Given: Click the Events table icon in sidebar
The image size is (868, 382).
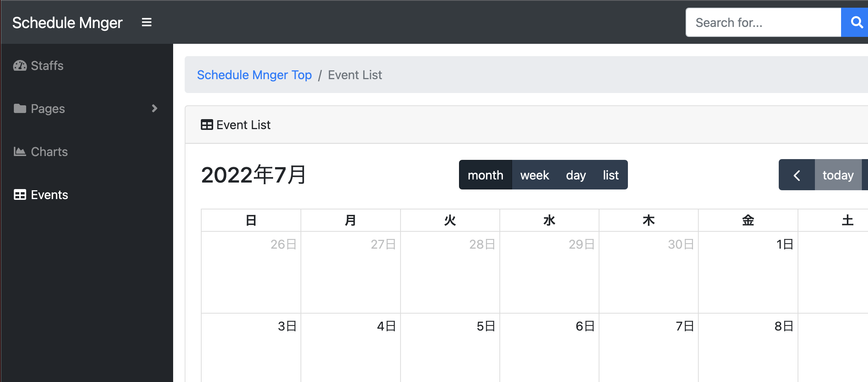Looking at the screenshot, I should coord(20,195).
